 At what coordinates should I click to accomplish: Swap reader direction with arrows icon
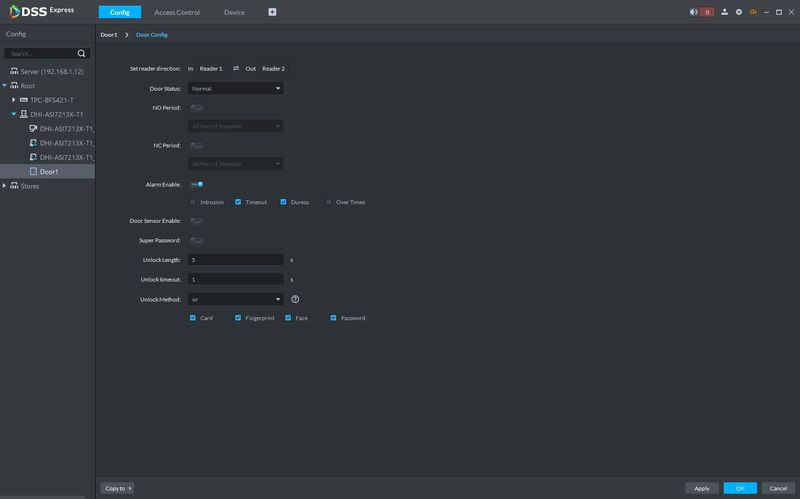coord(236,68)
